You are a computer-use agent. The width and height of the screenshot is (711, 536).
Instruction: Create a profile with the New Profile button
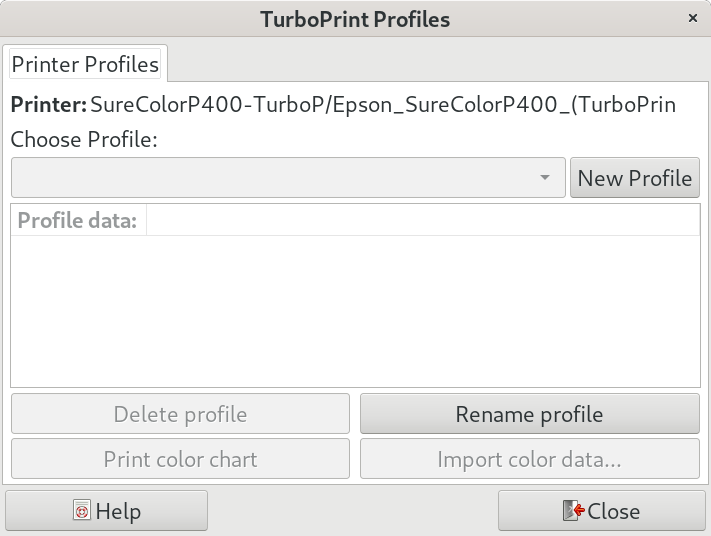click(634, 178)
